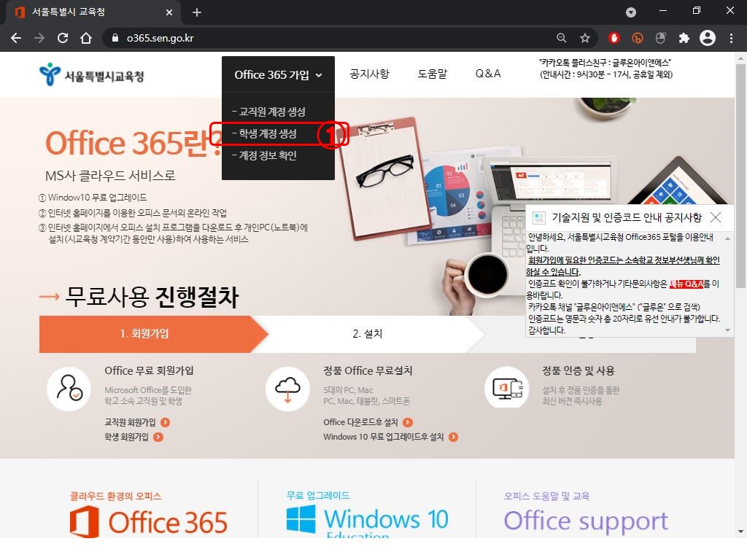This screenshot has height=560, width=747.
Task: Click scroll down arrow in notice popup
Action: tap(727, 330)
